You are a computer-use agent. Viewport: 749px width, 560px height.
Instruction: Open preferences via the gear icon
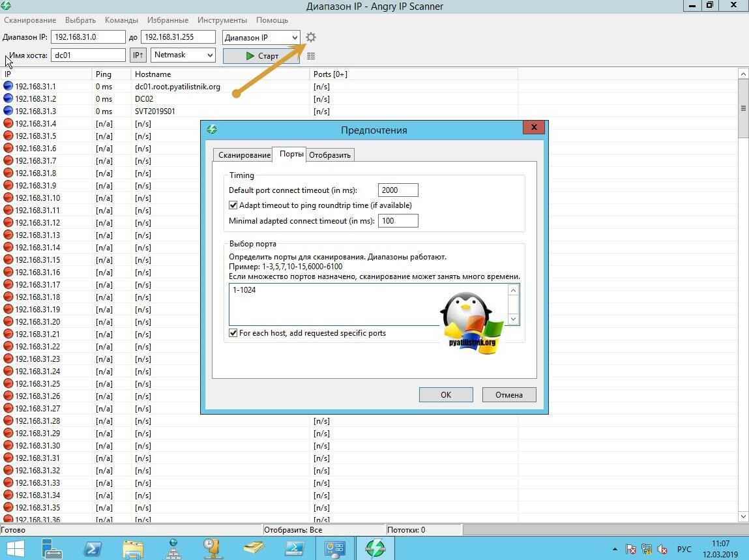(311, 38)
